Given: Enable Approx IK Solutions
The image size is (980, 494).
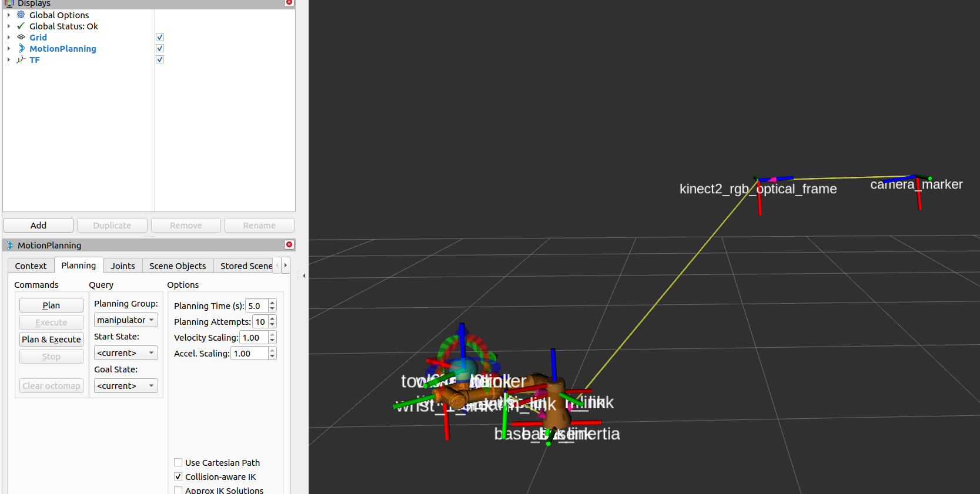Looking at the screenshot, I should click(178, 490).
